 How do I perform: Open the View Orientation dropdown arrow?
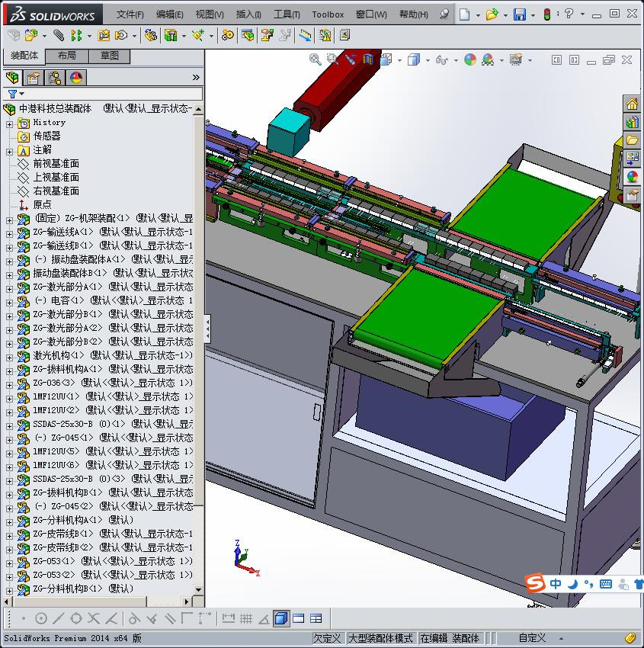(x=399, y=60)
